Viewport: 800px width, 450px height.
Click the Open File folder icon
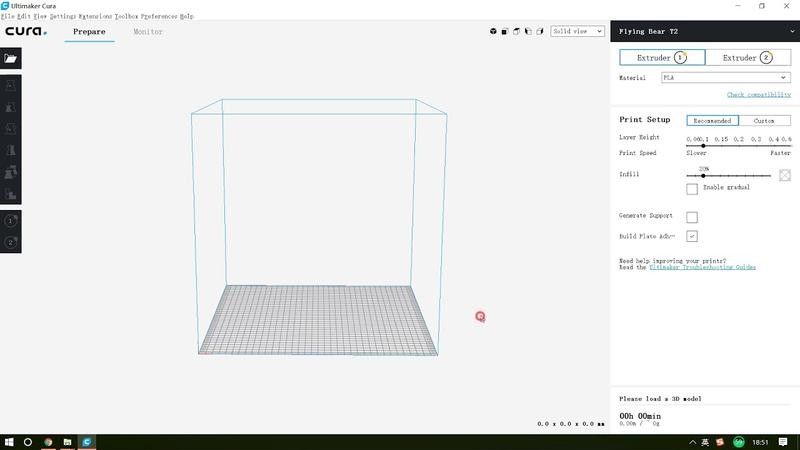[x=11, y=58]
